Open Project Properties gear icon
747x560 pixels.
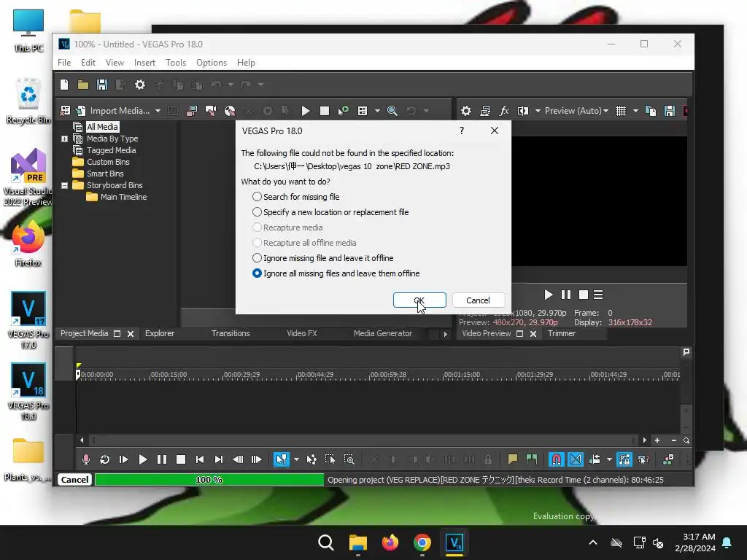(x=139, y=85)
